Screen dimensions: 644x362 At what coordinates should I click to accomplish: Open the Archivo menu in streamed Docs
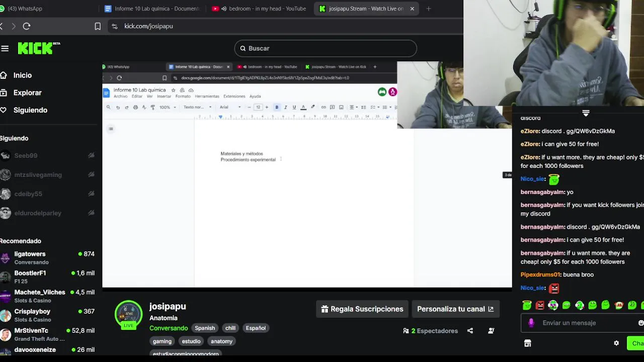(121, 97)
